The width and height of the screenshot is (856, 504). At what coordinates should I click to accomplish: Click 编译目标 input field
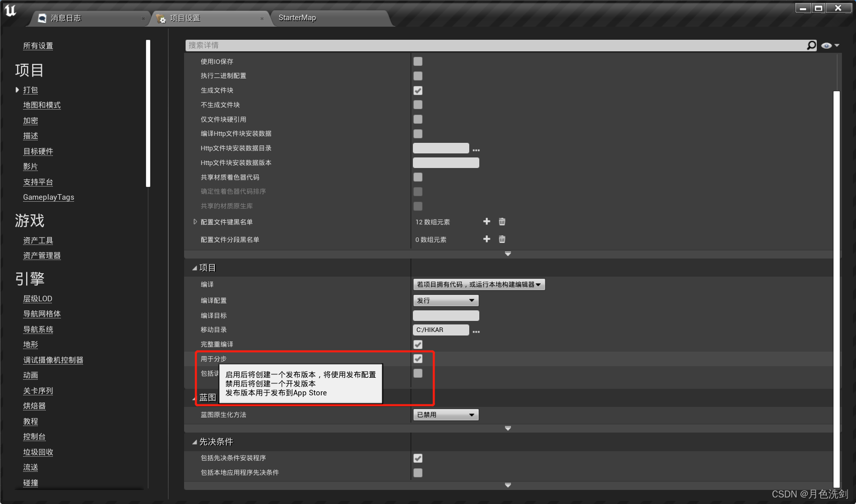(x=446, y=315)
